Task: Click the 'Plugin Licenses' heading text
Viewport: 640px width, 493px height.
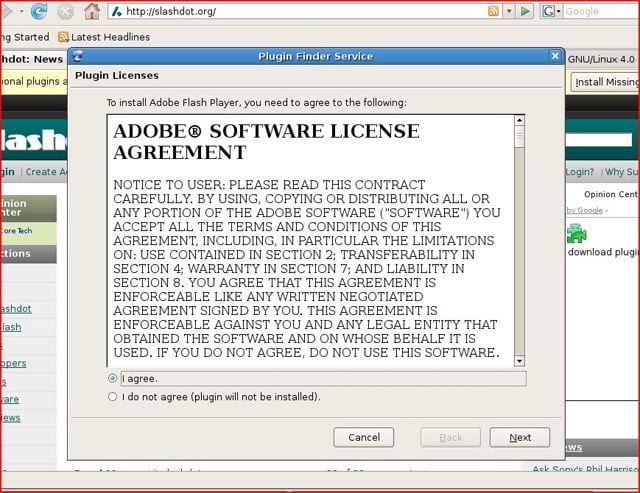Action: click(x=117, y=76)
